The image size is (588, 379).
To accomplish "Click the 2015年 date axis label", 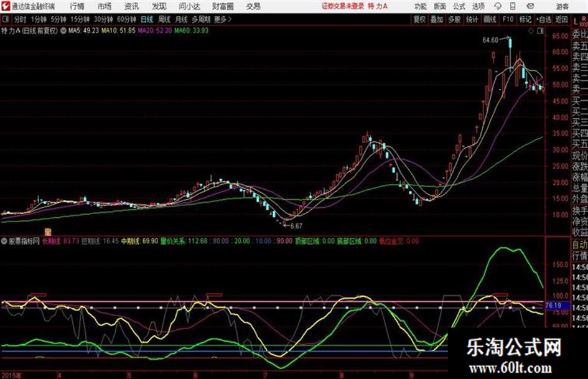I will click(11, 375).
